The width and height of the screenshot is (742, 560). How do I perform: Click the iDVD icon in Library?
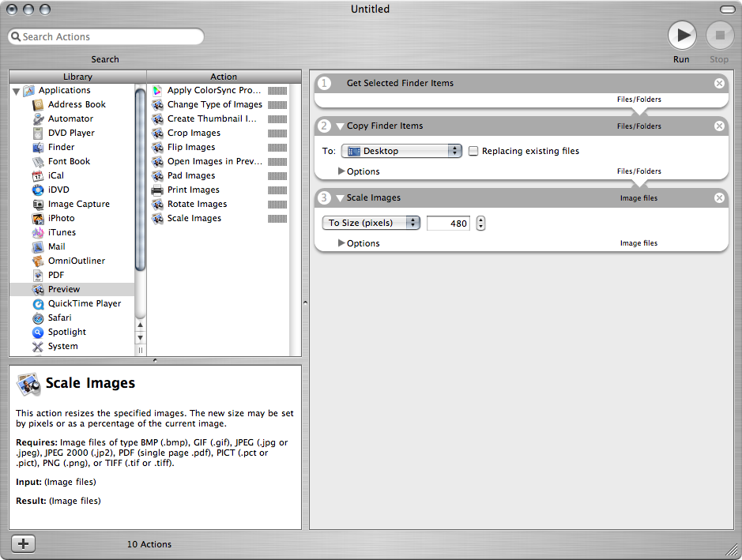pos(38,190)
